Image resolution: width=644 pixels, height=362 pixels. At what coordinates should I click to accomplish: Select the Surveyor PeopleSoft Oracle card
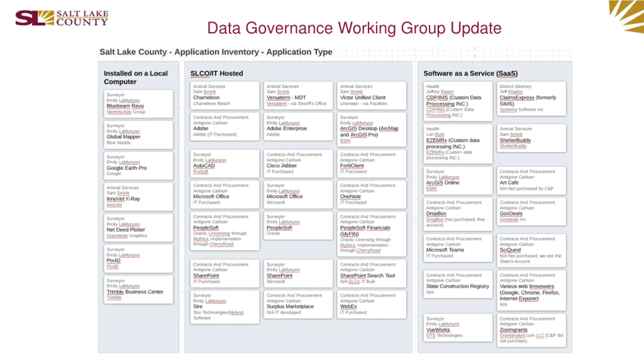click(x=298, y=225)
